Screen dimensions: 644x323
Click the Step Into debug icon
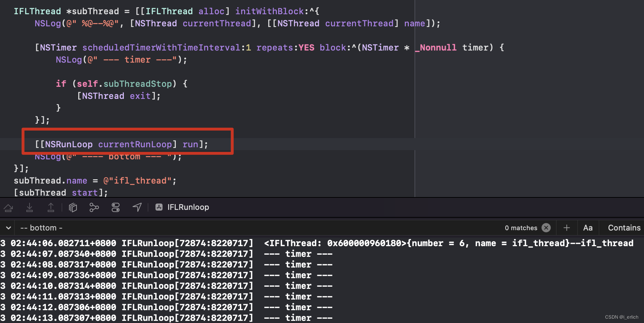pyautogui.click(x=30, y=207)
